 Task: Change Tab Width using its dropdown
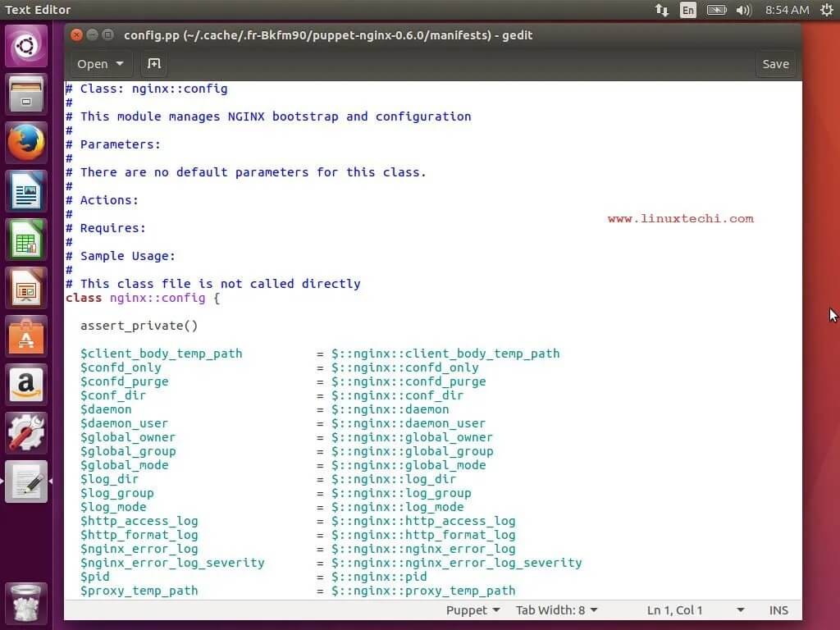click(x=556, y=609)
